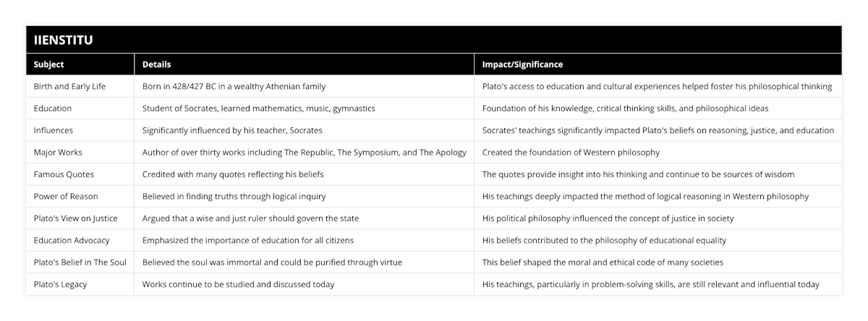Select the Education subject cell
The height and width of the screenshot is (321, 868).
53,108
